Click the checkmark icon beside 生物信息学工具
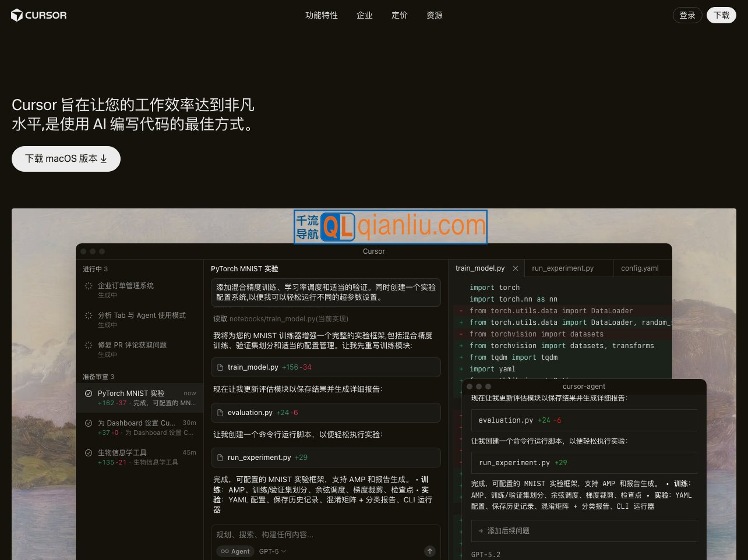Viewport: 748px width, 560px height. [88, 452]
